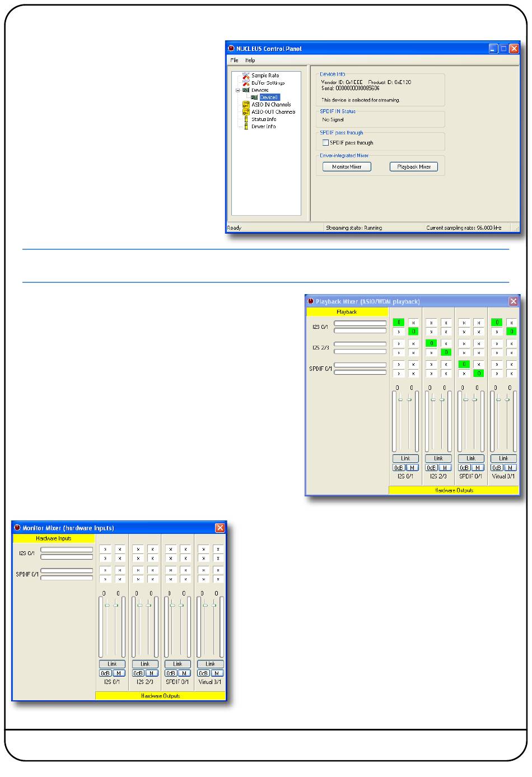Click the ASIO IN Channels icon
This screenshot has height=777, width=532.
[x=246, y=104]
